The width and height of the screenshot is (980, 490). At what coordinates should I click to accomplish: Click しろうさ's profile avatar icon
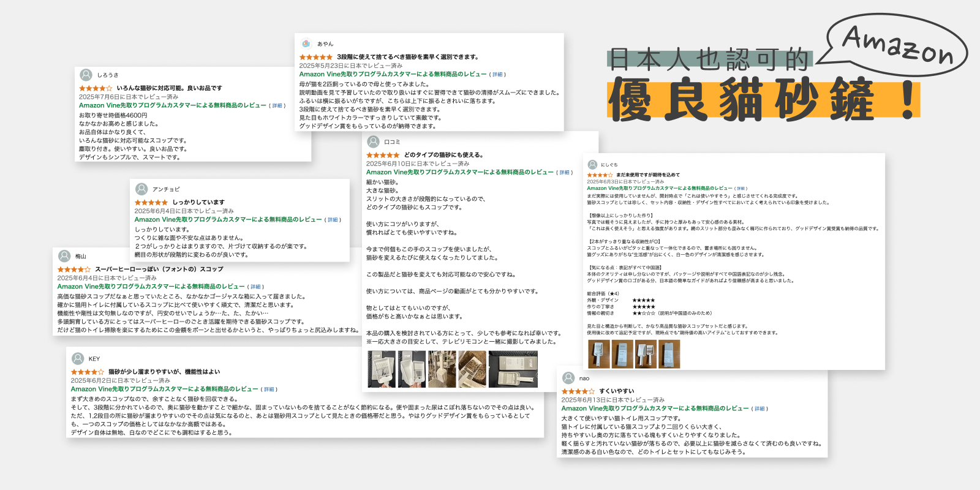(x=86, y=75)
